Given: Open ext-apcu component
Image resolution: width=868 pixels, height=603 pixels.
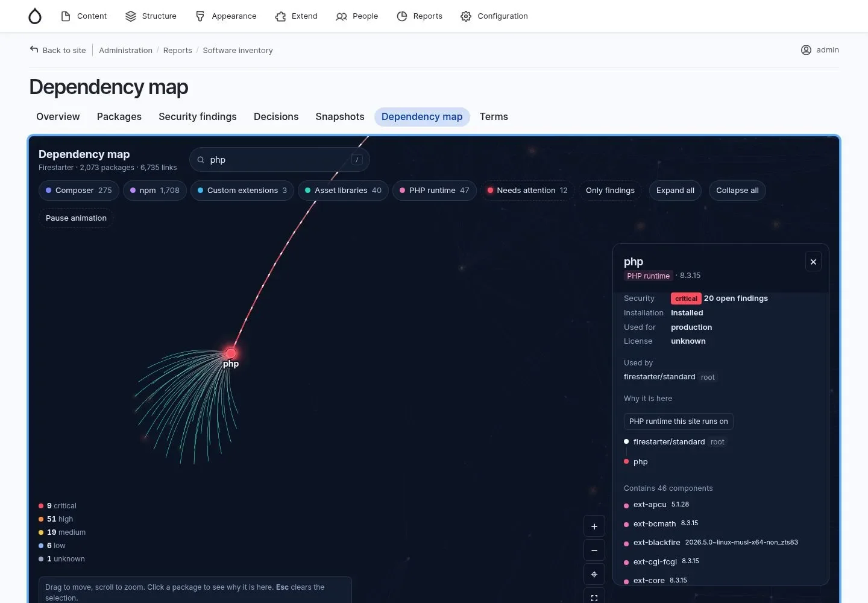Looking at the screenshot, I should [x=650, y=505].
